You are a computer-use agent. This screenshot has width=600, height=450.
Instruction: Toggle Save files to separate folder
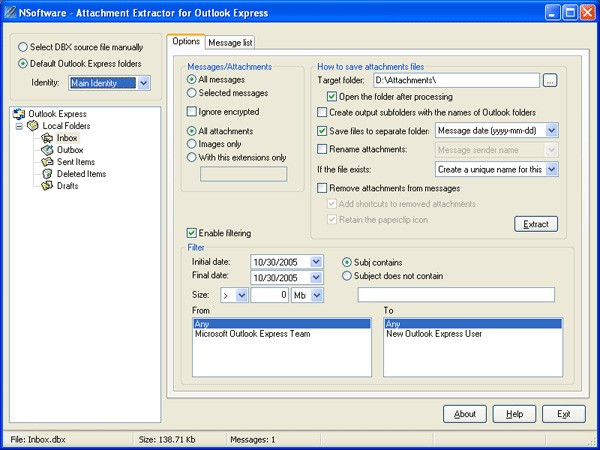322,131
